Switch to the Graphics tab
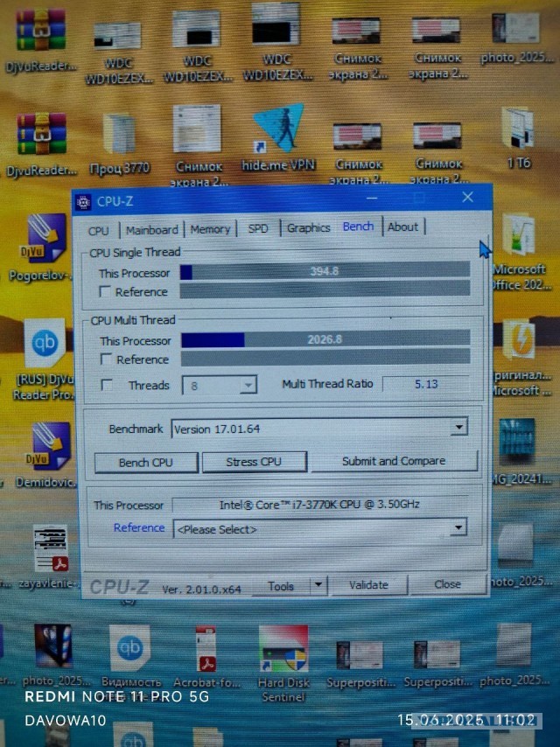 click(x=308, y=227)
